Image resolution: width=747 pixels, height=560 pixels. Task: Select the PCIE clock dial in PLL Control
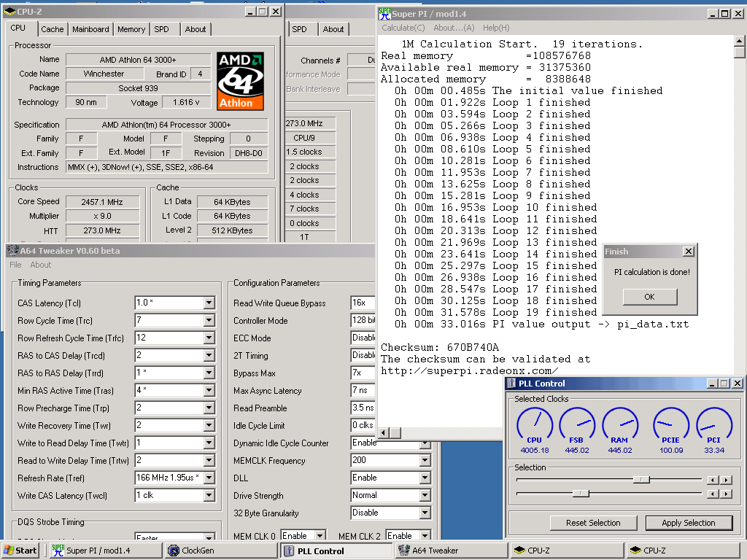pyautogui.click(x=671, y=425)
